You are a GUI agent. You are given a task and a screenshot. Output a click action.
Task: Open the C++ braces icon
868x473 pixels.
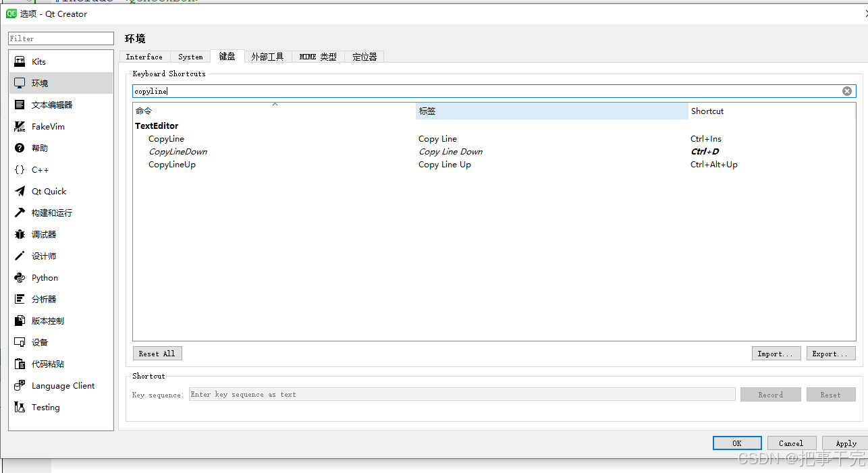tap(20, 169)
